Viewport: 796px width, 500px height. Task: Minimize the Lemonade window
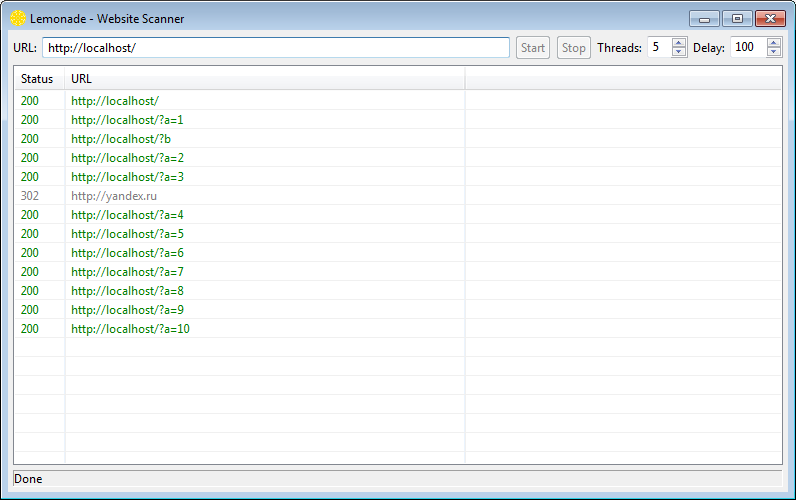coord(704,19)
